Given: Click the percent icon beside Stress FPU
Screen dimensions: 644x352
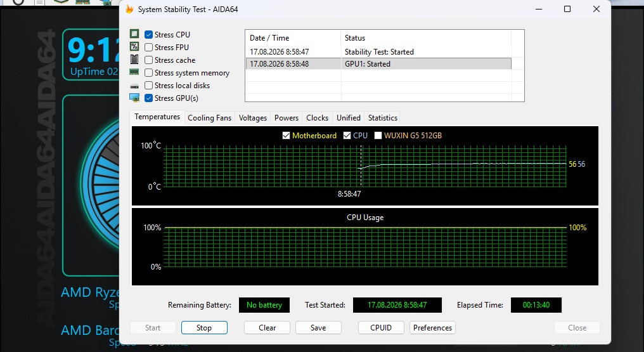Looking at the screenshot, I should click(x=134, y=46).
